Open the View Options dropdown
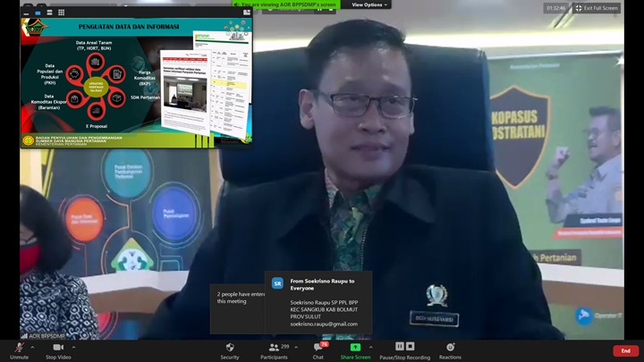Image resolution: width=644 pixels, height=362 pixels. pyautogui.click(x=369, y=4)
